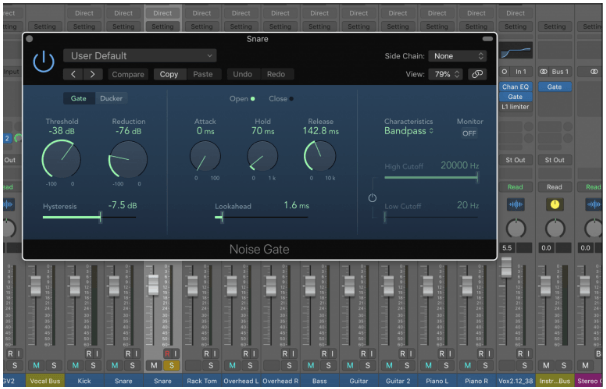Unsolo the highlighted Snare channel with yellow S

[x=172, y=365]
